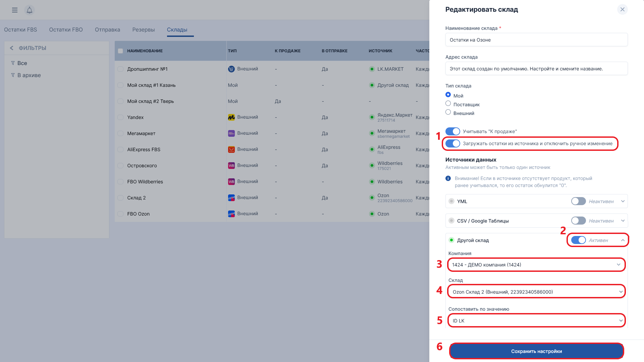
Task: Click the notification bell icon
Action: tap(30, 10)
